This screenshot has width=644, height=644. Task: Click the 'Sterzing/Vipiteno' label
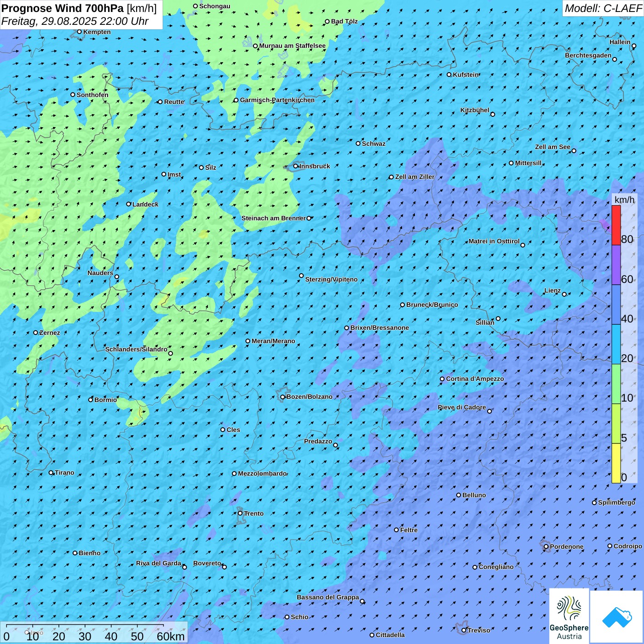click(x=331, y=279)
